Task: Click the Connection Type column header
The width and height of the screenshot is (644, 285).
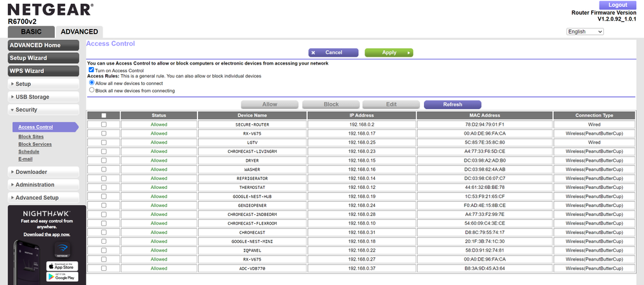Action: pyautogui.click(x=594, y=115)
